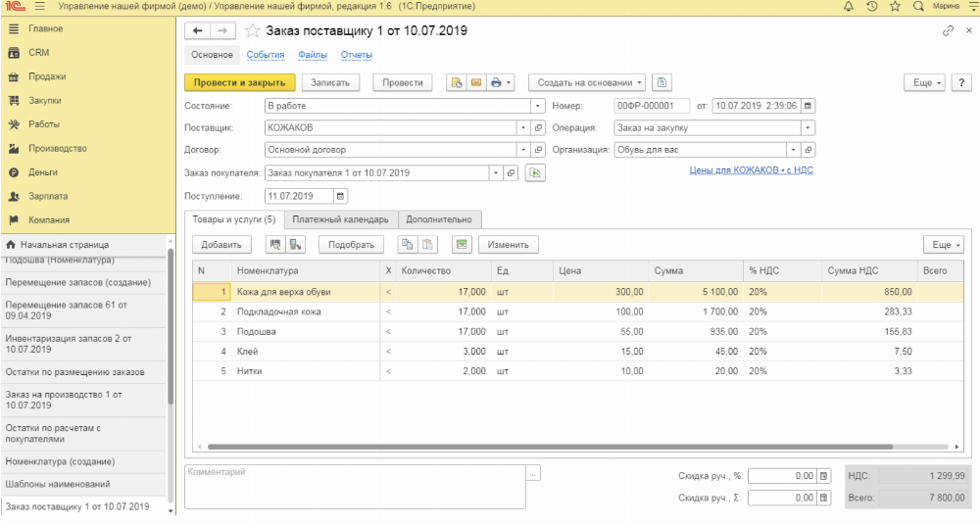Open top Еще menu button
980x525 pixels.
(926, 82)
